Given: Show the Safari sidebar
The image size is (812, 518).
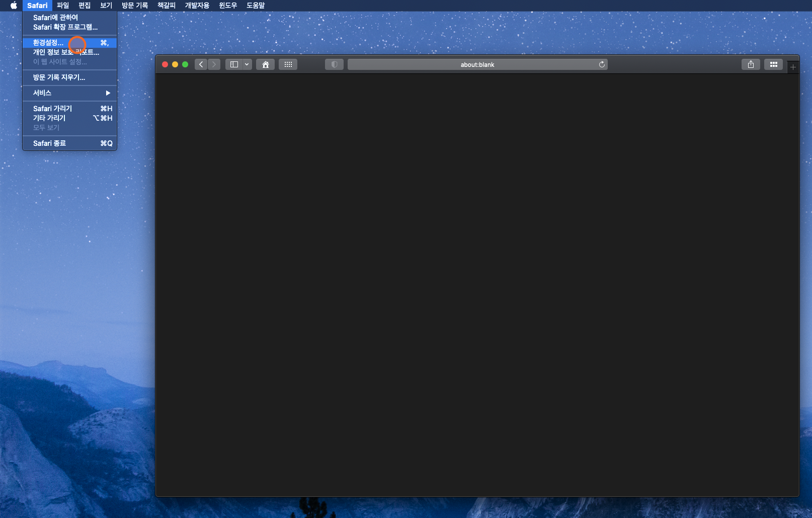Looking at the screenshot, I should (234, 64).
